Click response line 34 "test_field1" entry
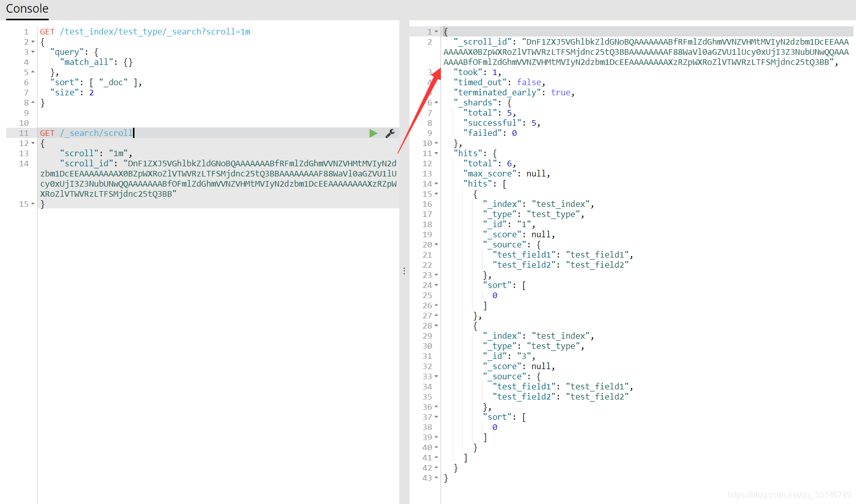 click(x=563, y=387)
